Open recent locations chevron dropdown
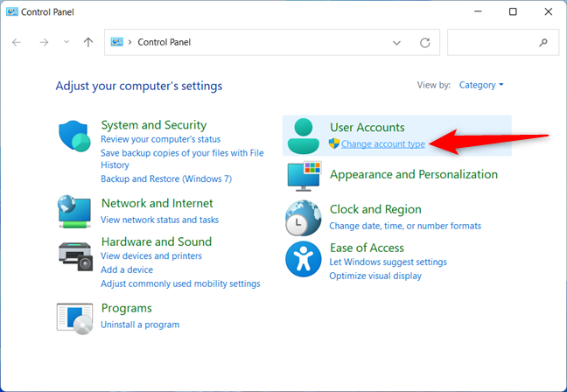The image size is (567, 392). [66, 42]
